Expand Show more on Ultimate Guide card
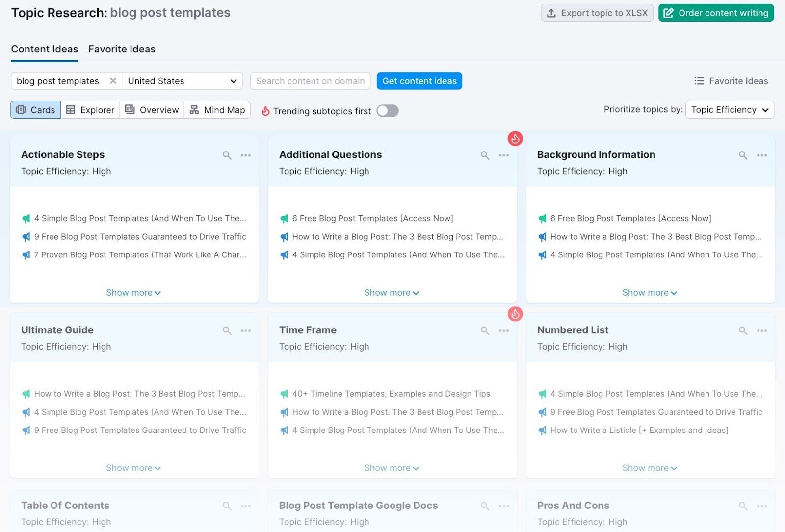This screenshot has height=532, width=785. (x=133, y=468)
